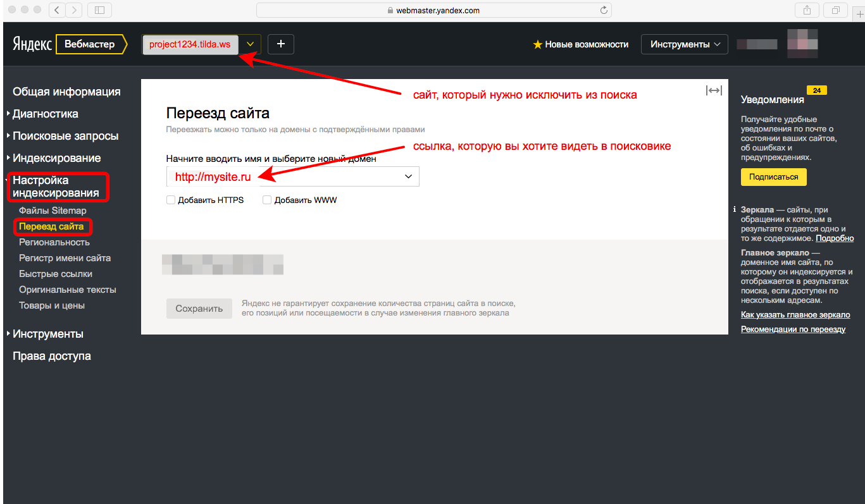Open Права доступа in sidebar

(x=52, y=356)
